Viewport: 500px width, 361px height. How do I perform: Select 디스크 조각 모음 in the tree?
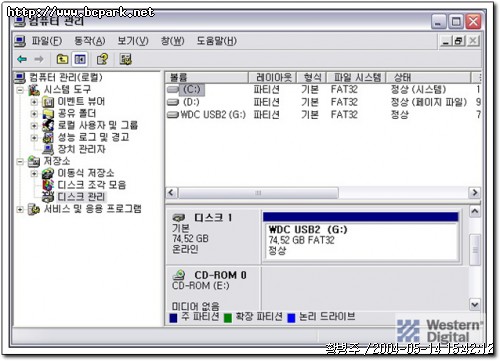(92, 185)
